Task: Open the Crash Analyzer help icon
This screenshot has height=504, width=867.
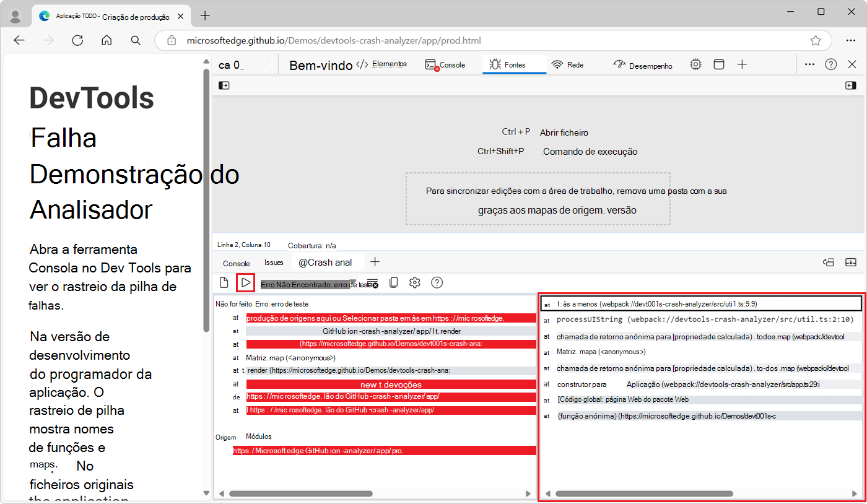Action: pyautogui.click(x=437, y=282)
